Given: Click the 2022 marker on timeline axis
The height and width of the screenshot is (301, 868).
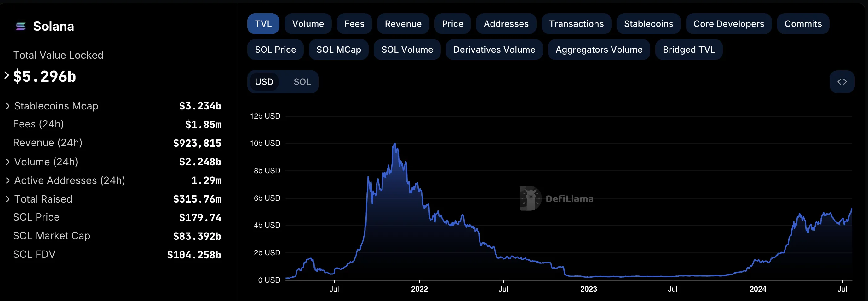Looking at the screenshot, I should tap(419, 289).
